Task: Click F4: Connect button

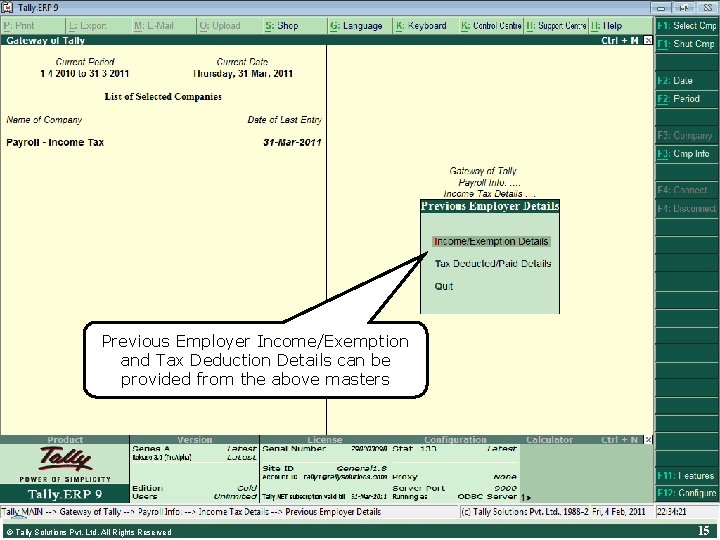Action: click(x=687, y=190)
